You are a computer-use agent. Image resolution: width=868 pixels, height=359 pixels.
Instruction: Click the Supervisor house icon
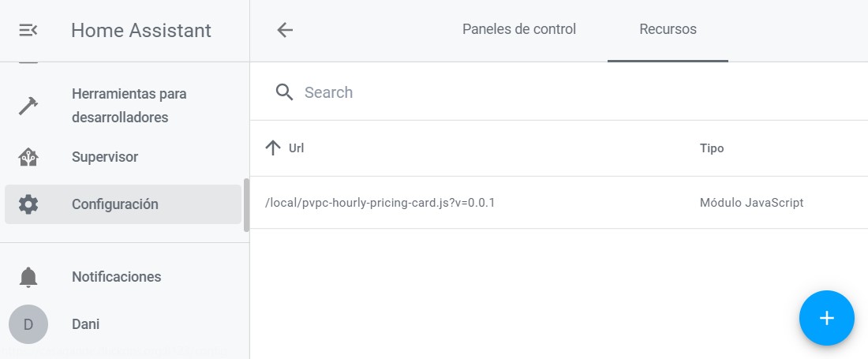coord(28,157)
